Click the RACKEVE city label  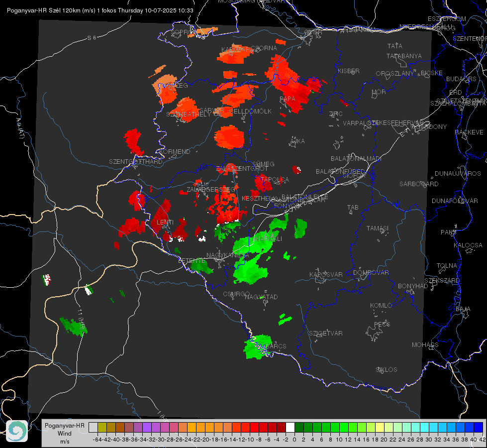(469, 132)
